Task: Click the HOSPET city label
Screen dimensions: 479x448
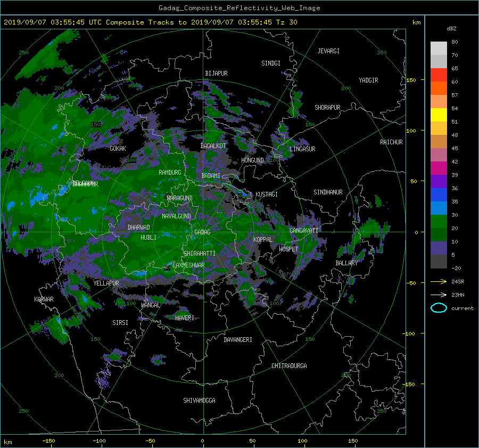Action: click(288, 249)
